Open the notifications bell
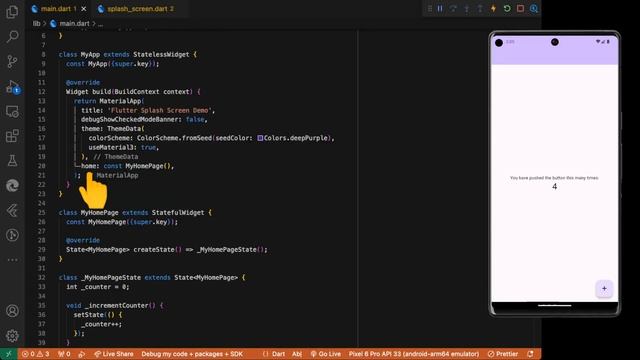The width and height of the screenshot is (640, 360). tap(530, 354)
